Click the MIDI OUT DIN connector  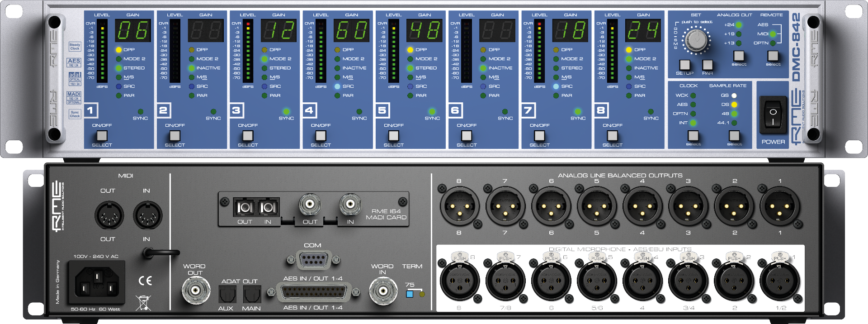(108, 215)
